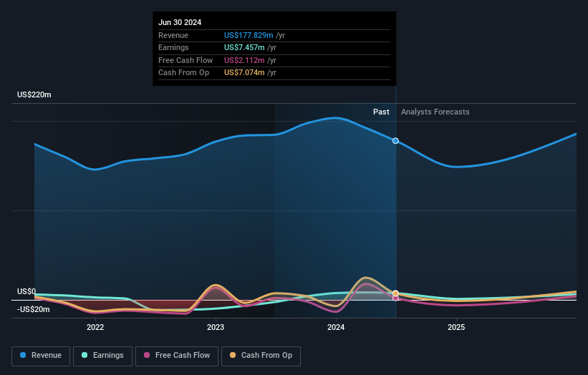588x375 pixels.
Task: Click the -US$20m axis label
Action: (34, 309)
